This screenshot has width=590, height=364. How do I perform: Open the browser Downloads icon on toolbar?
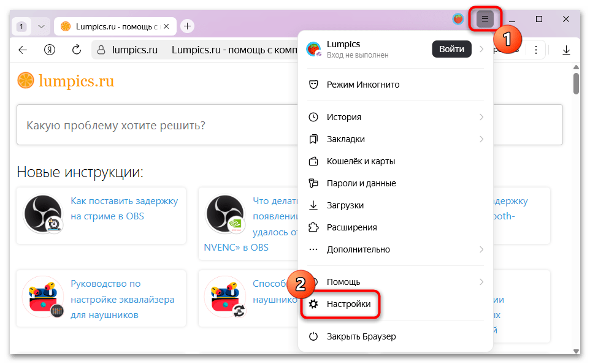coord(566,50)
